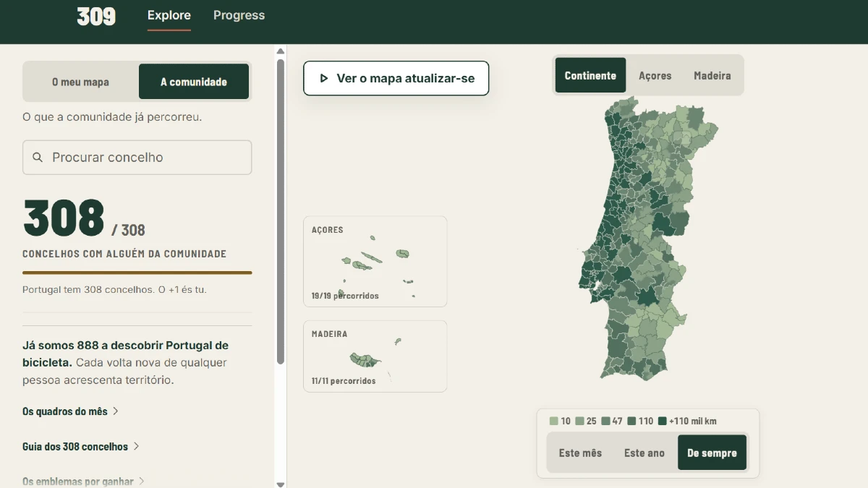The image size is (868, 488).
Task: Click the +110 mil km legend swatch
Action: pyautogui.click(x=663, y=421)
